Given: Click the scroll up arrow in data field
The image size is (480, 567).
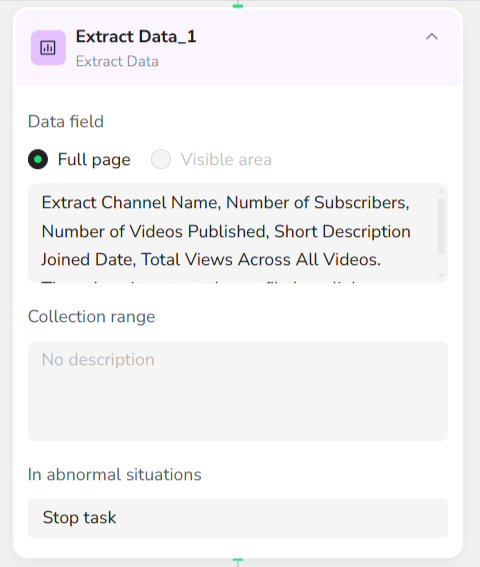Looking at the screenshot, I should pyautogui.click(x=441, y=191).
